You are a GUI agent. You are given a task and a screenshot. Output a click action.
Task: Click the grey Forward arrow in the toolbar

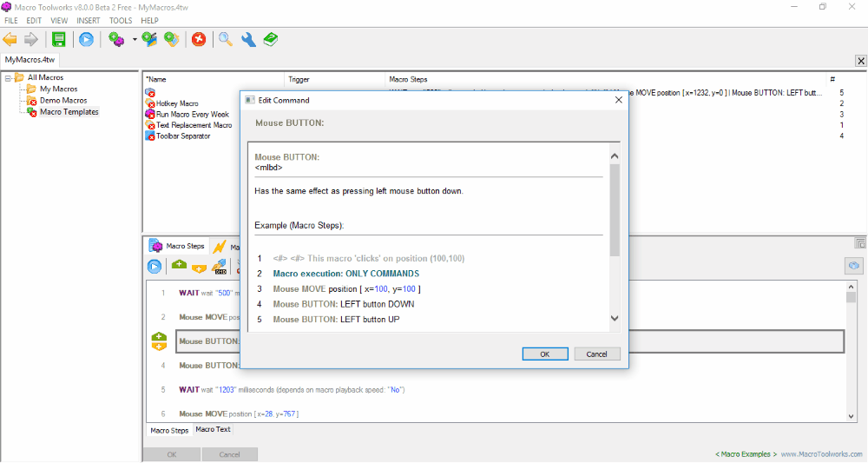[31, 39]
